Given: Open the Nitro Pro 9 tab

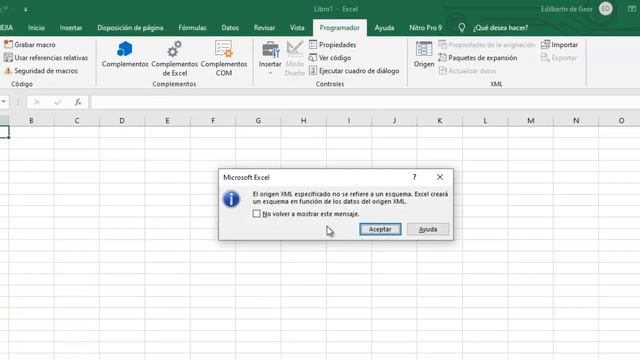Looking at the screenshot, I should [x=425, y=27].
